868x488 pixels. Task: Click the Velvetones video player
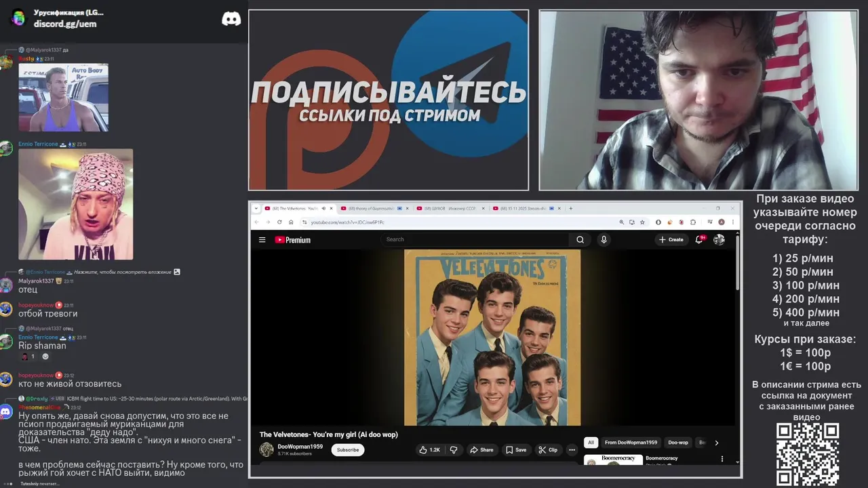point(492,338)
